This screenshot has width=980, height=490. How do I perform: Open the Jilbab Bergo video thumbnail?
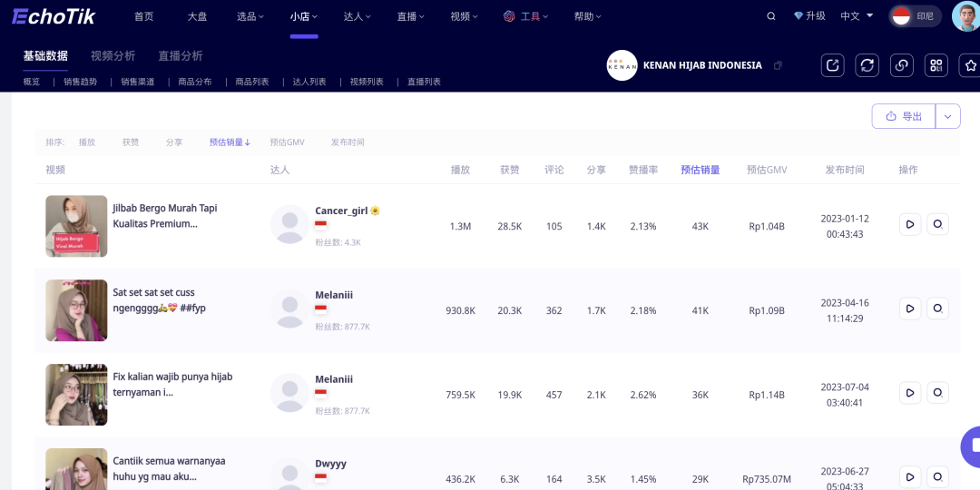76,226
